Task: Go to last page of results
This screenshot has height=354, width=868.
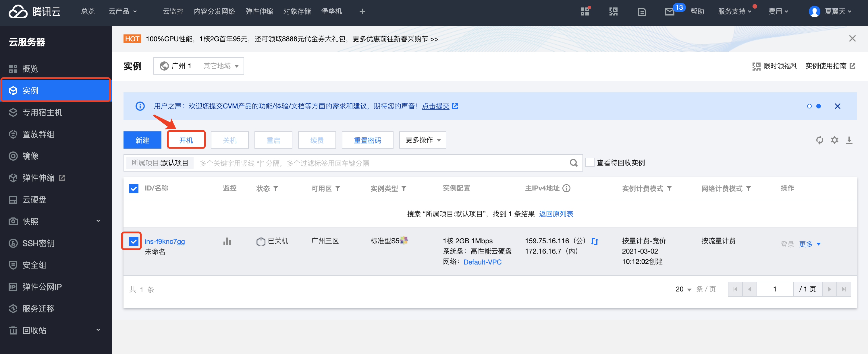Action: (844, 289)
